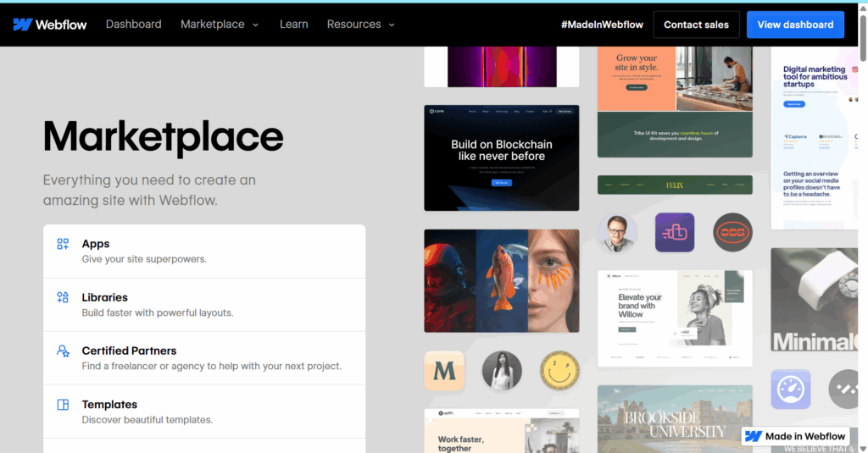Click the beige letter M app icon

(x=444, y=371)
